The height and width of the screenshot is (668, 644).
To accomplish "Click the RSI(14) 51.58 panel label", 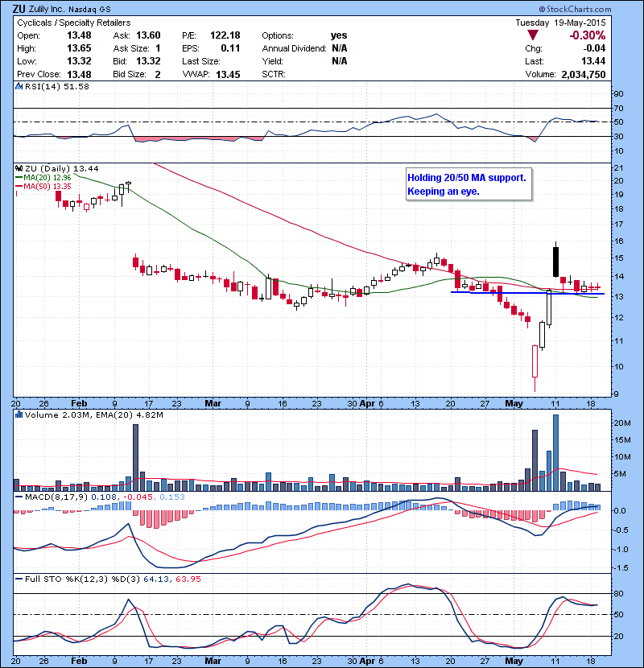I will click(57, 86).
